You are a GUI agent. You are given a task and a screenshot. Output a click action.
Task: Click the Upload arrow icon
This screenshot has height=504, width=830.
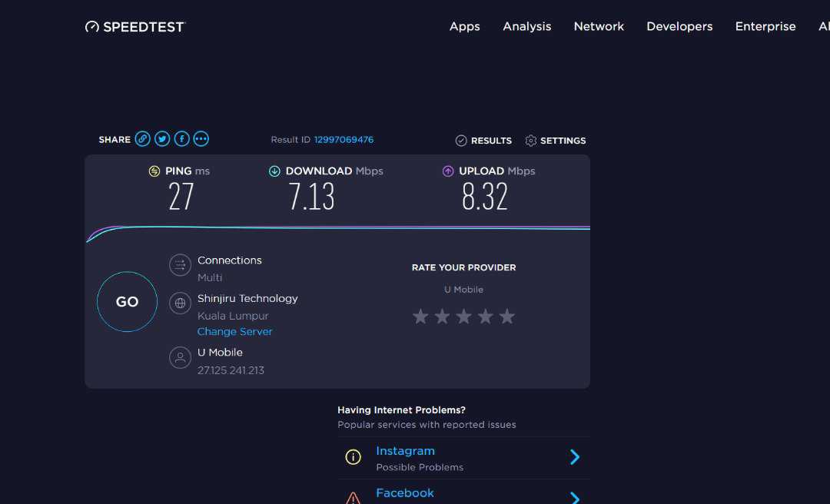(448, 171)
